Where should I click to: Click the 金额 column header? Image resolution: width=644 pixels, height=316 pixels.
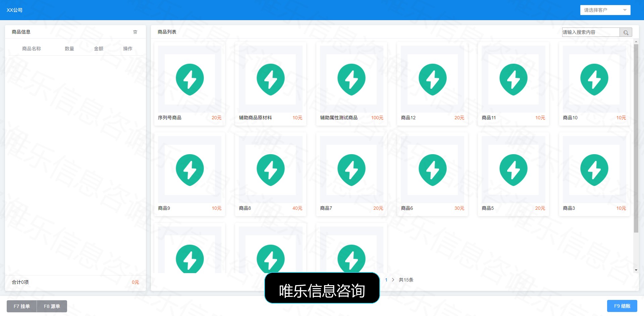pos(99,49)
